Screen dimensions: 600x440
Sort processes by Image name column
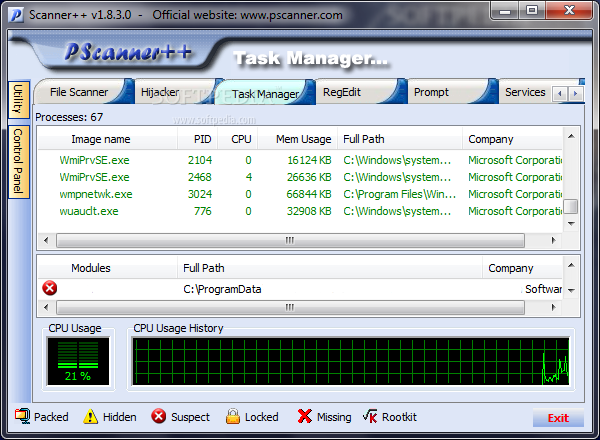coord(108,139)
